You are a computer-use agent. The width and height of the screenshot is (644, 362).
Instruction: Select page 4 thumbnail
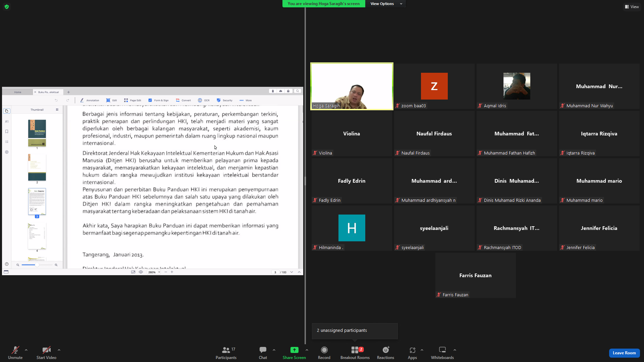37,236
